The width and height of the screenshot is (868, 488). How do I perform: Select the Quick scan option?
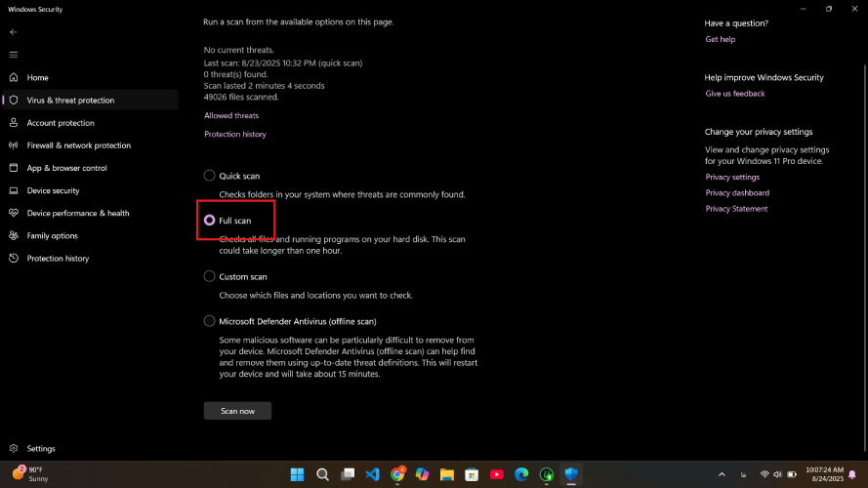pos(210,176)
